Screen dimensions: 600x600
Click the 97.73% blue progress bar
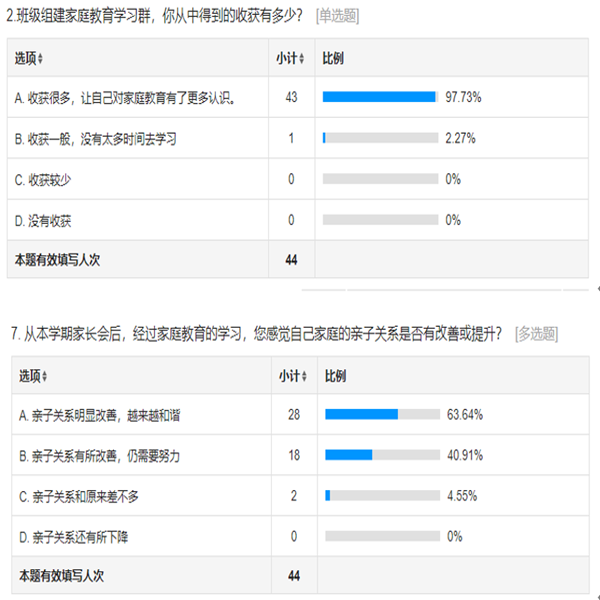click(380, 97)
